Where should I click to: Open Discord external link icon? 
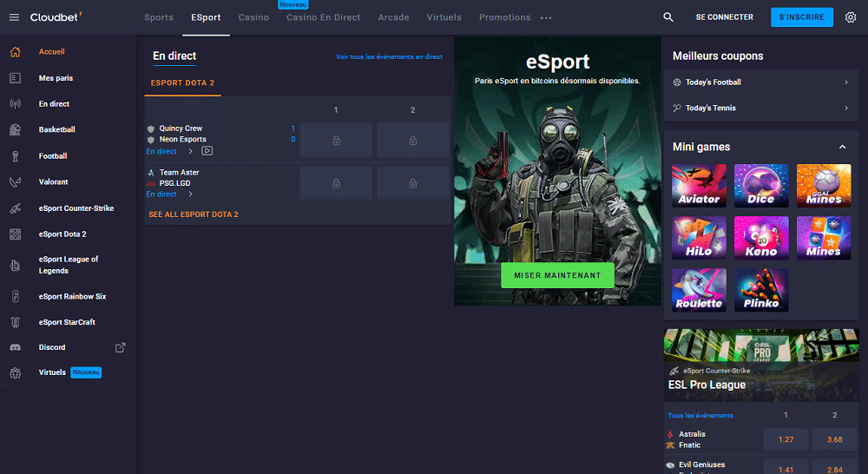120,347
